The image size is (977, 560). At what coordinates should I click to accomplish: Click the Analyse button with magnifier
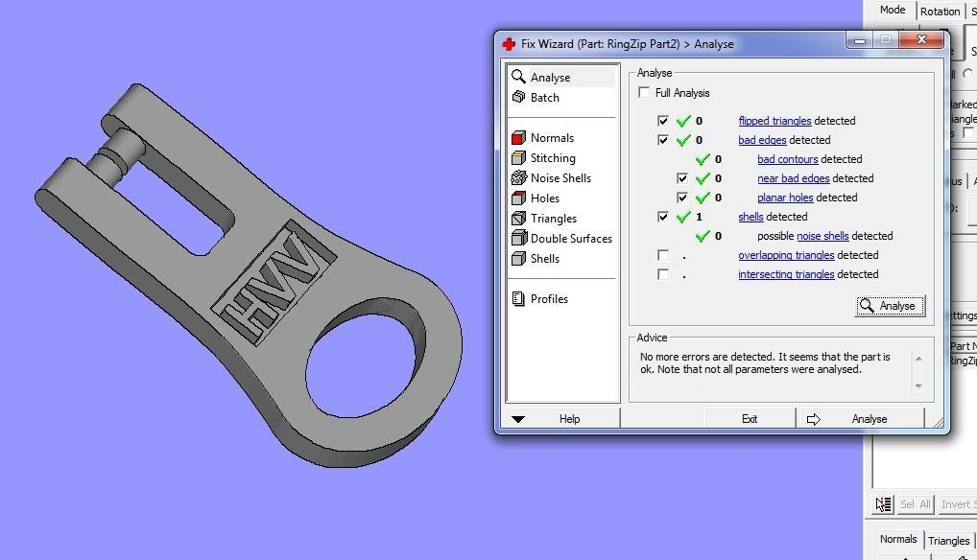(x=890, y=306)
